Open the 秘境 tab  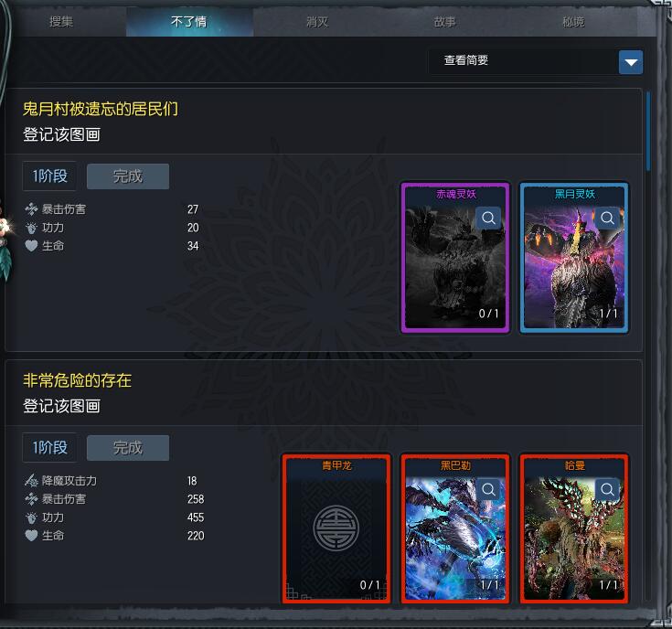(x=573, y=21)
